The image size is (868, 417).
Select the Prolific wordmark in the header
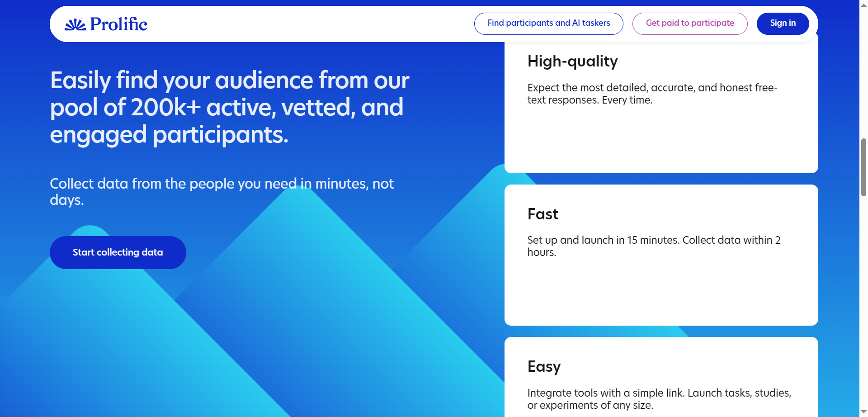click(x=119, y=24)
